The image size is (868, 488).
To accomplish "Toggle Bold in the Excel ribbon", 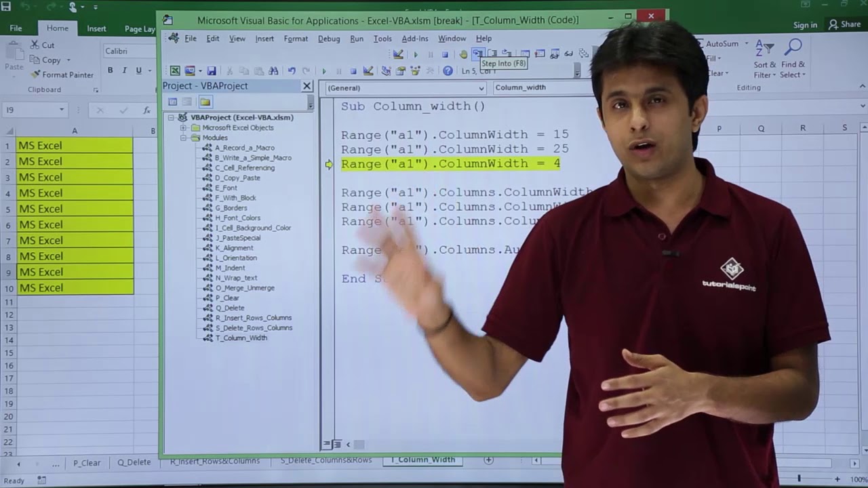I will (110, 70).
